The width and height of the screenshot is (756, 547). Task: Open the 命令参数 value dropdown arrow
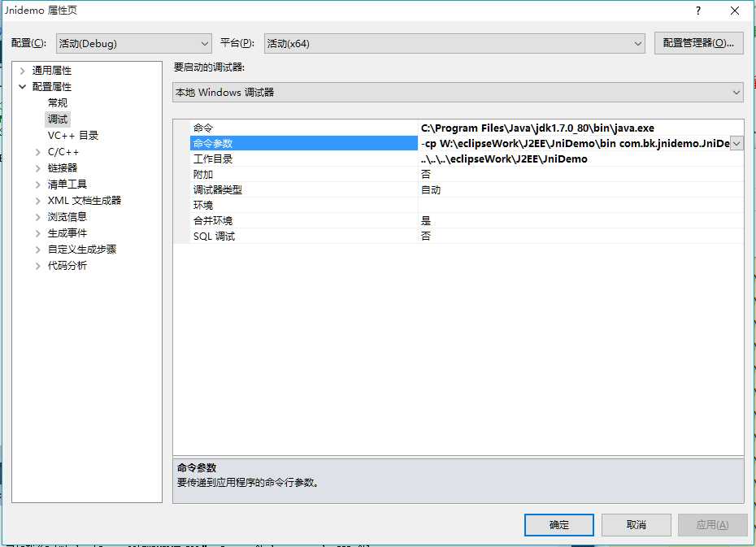coord(736,144)
